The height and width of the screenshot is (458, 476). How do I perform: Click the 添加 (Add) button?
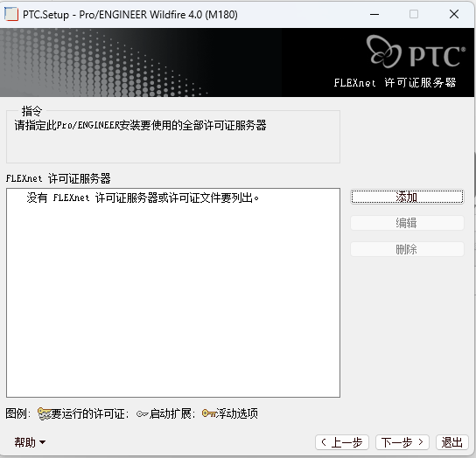pyautogui.click(x=407, y=197)
